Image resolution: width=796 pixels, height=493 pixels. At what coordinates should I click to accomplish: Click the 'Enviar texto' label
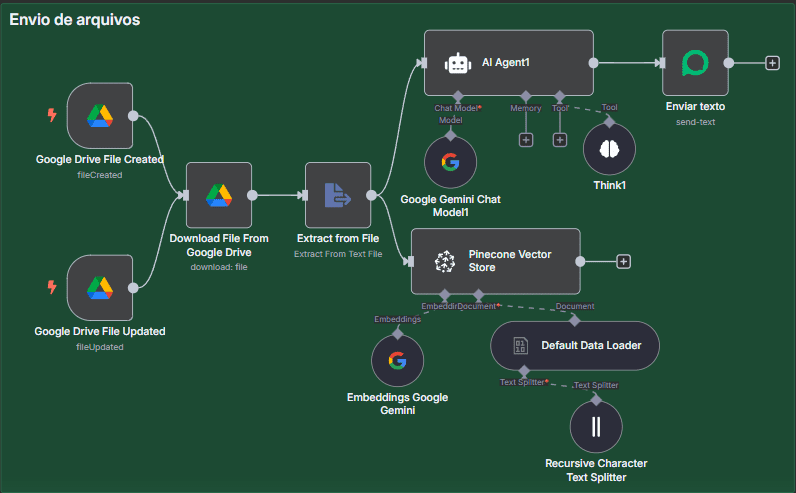[695, 107]
